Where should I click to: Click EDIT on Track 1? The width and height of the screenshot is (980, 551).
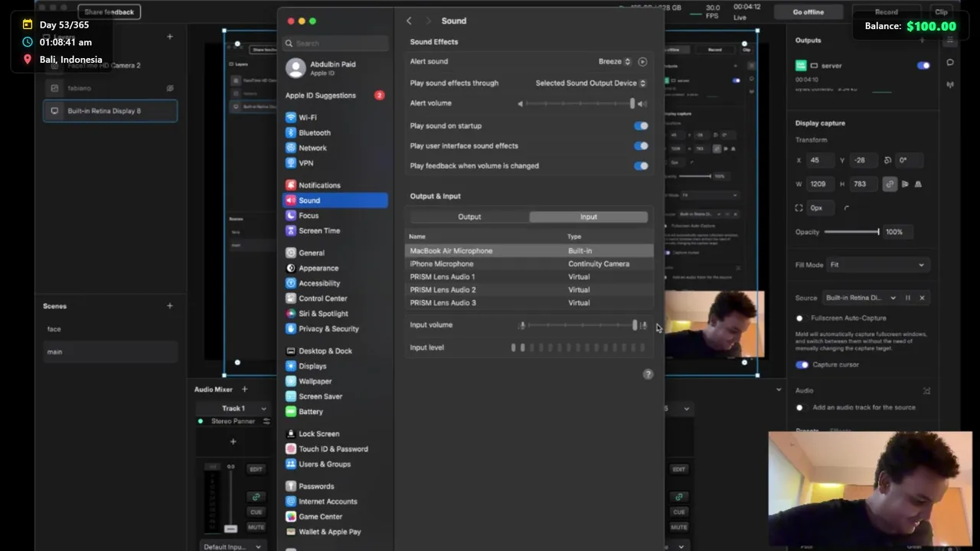[x=256, y=469]
